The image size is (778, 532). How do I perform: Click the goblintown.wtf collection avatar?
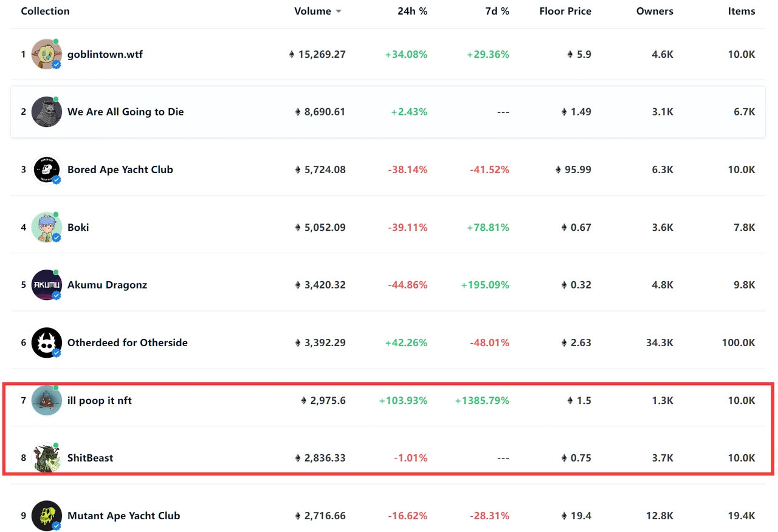click(46, 55)
